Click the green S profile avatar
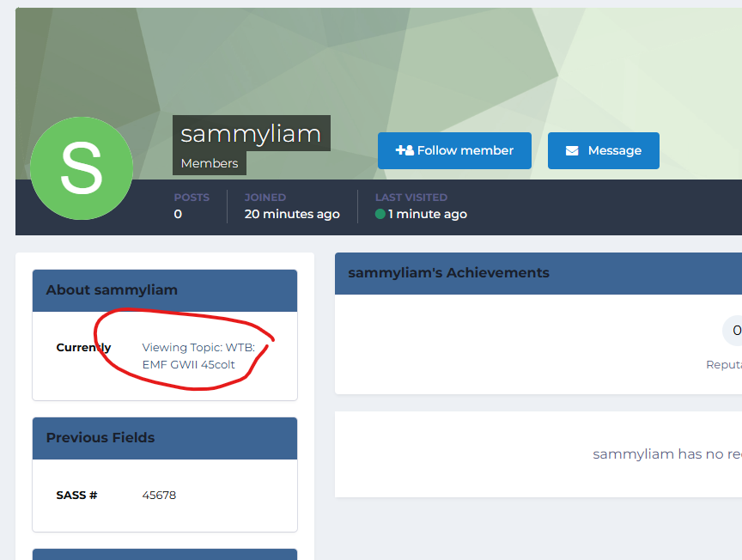742x560 pixels. (x=82, y=168)
